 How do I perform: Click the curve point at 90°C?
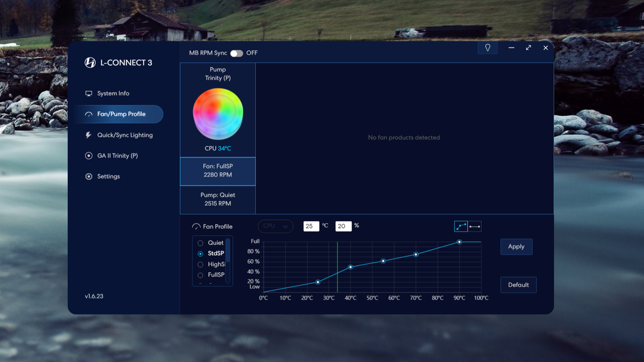(459, 242)
